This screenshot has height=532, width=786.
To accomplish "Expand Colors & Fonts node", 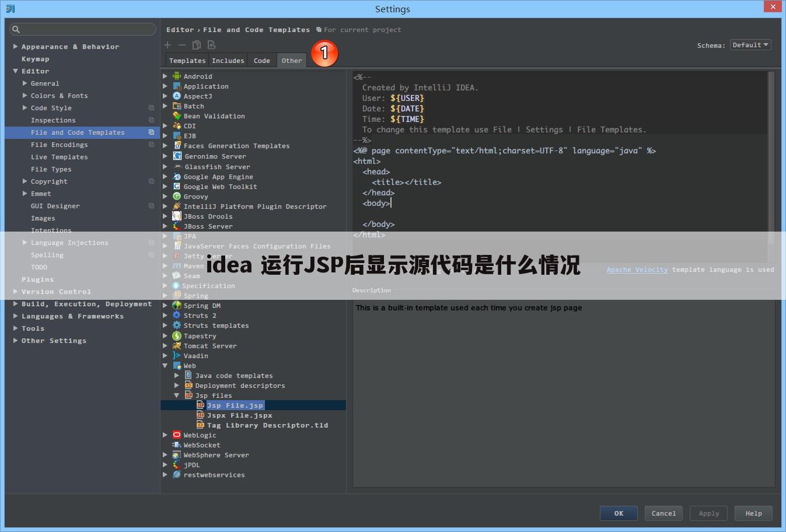I will point(25,95).
